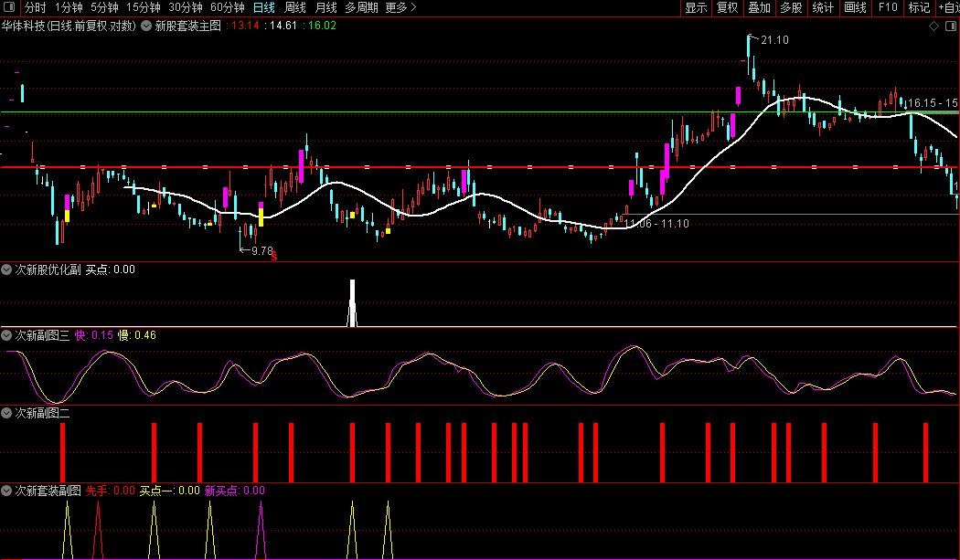Click the 21.10 high price label
Screen dimensions: 960x560
(774, 40)
